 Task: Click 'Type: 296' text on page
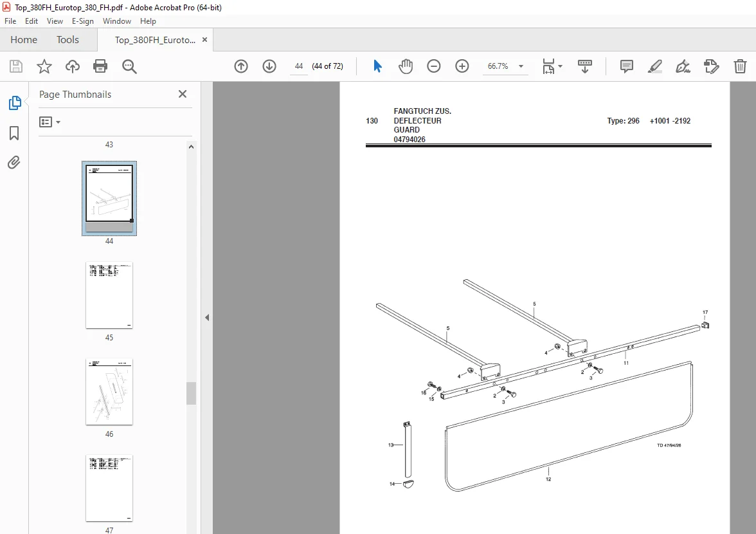pyautogui.click(x=623, y=120)
